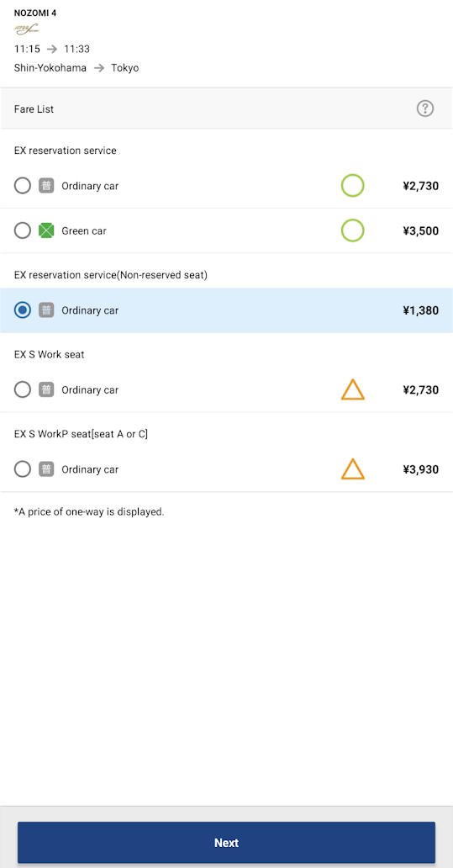Image resolution: width=453 pixels, height=868 pixels.
Task: Click the ¥3,500 Green car price
Action: coord(421,230)
